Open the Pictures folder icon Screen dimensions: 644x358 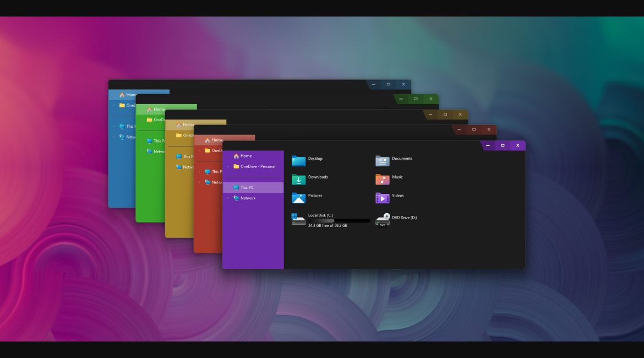pos(298,198)
